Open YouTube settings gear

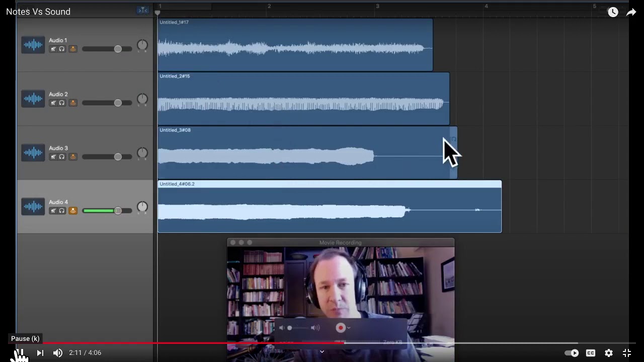click(609, 353)
